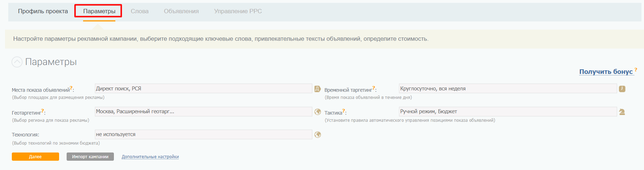
Task: Follow the Получить бонус link
Action: pyautogui.click(x=606, y=72)
